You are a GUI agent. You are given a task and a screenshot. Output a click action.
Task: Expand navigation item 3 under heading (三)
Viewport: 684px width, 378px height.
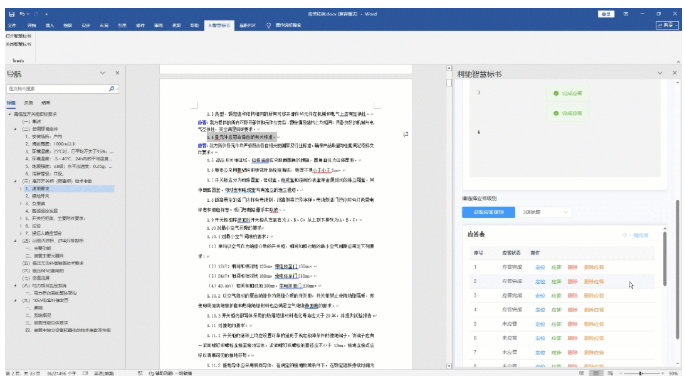(21, 204)
